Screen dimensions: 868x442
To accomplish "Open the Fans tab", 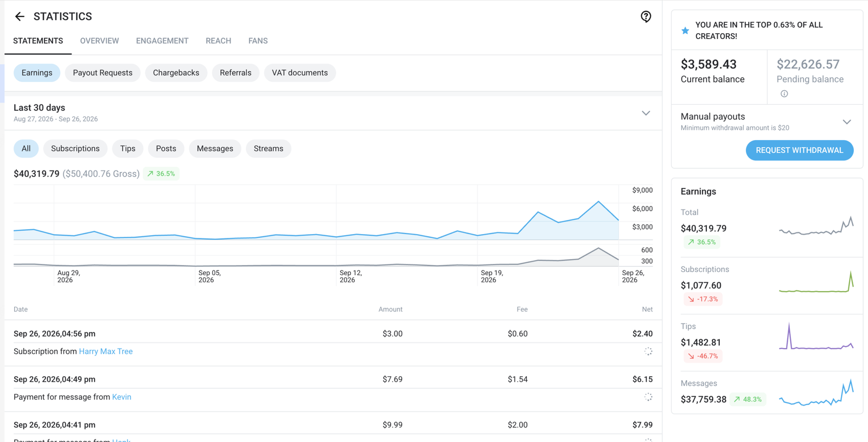I will coord(258,41).
